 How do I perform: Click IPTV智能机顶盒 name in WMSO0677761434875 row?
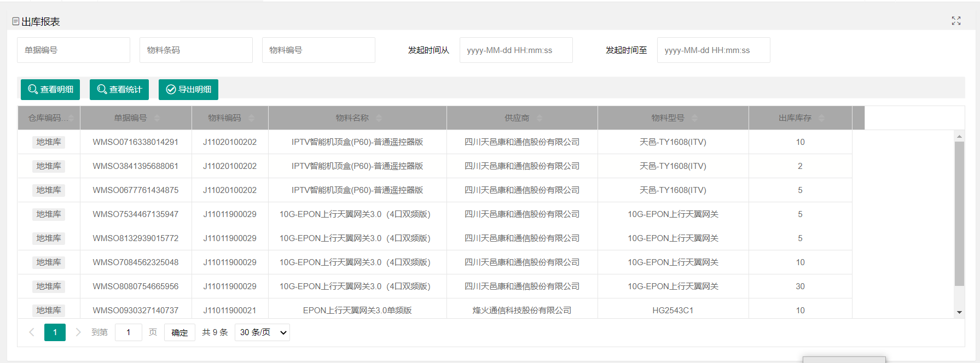click(357, 190)
